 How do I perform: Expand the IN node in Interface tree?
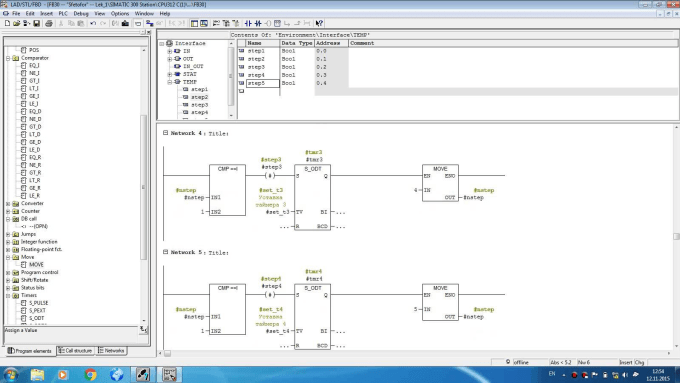click(170, 51)
